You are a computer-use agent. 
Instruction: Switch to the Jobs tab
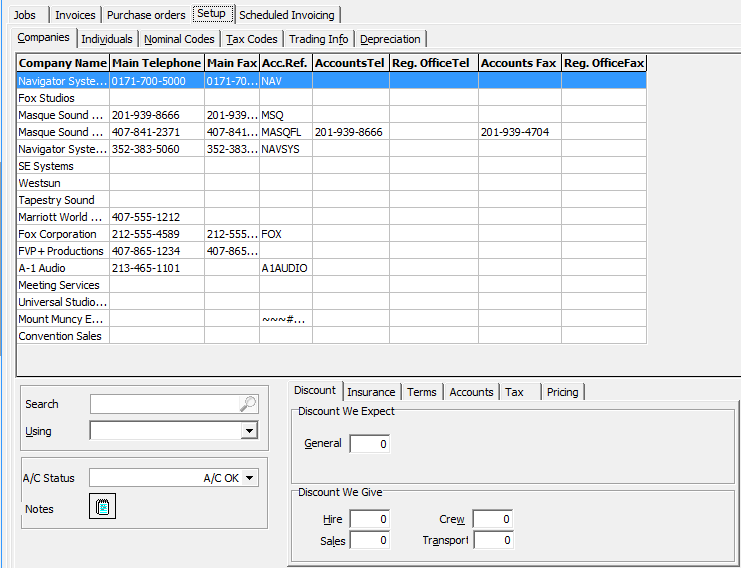(25, 15)
